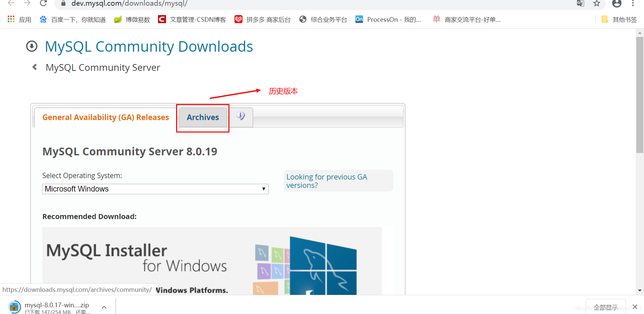644x314 pixels.
Task: Click the 'MySQL Community Server 8.0.19' heading
Action: (x=130, y=152)
